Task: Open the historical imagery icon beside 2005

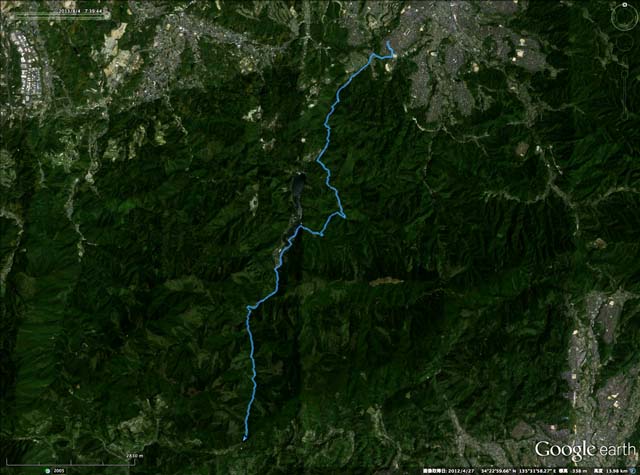Action: pos(48,471)
